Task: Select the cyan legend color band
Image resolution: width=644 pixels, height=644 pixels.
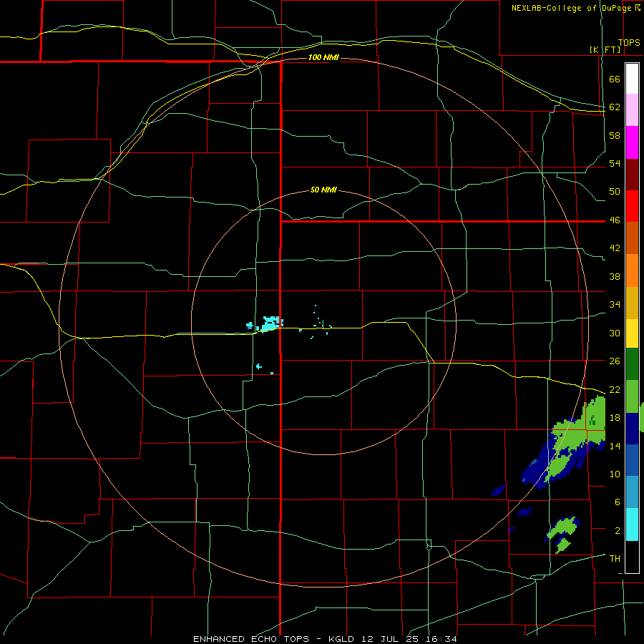Action: pyautogui.click(x=632, y=525)
